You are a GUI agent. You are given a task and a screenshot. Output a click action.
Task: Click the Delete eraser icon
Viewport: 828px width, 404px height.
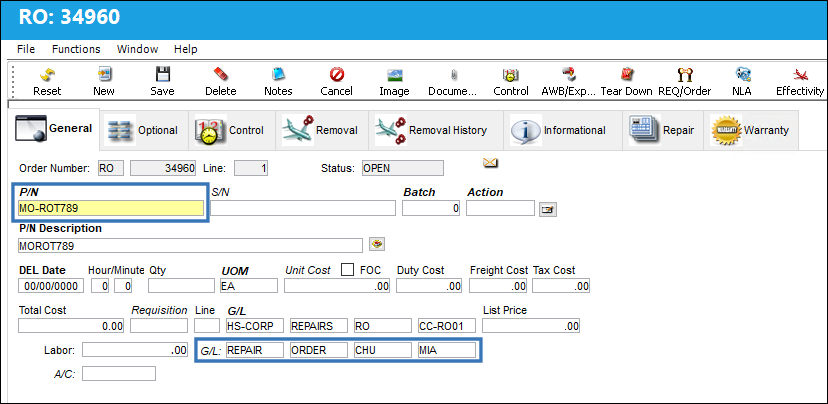tap(221, 74)
